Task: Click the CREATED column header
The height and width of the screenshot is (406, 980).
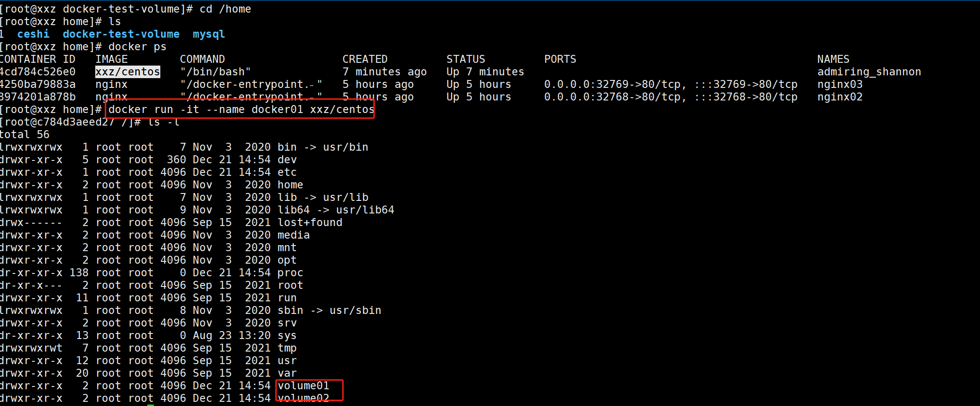Action: click(365, 59)
